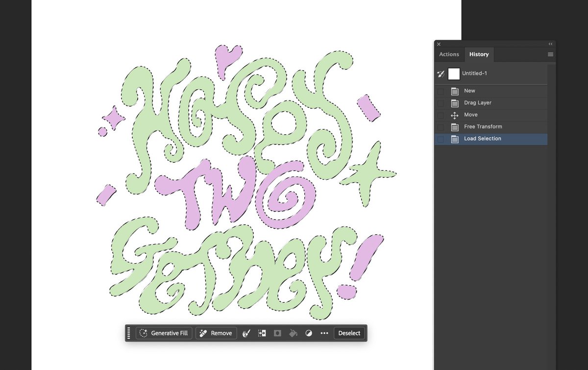Collapse the panel with double-arrow icon
Viewport: 588px width, 370px height.
pyautogui.click(x=550, y=44)
